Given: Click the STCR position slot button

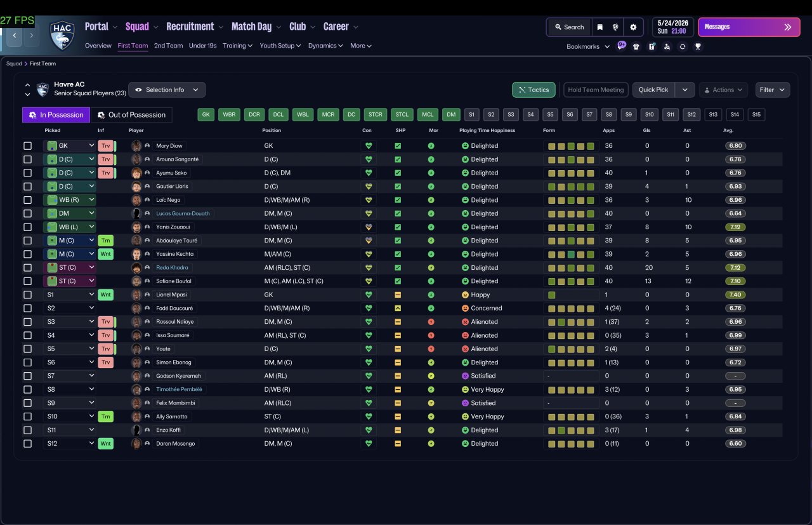Looking at the screenshot, I should [x=375, y=115].
